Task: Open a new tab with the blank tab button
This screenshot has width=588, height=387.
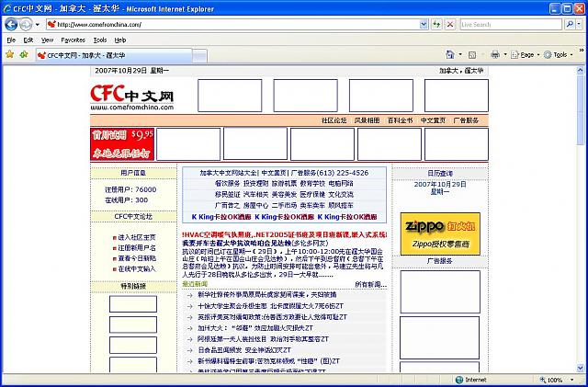Action: pos(200,55)
